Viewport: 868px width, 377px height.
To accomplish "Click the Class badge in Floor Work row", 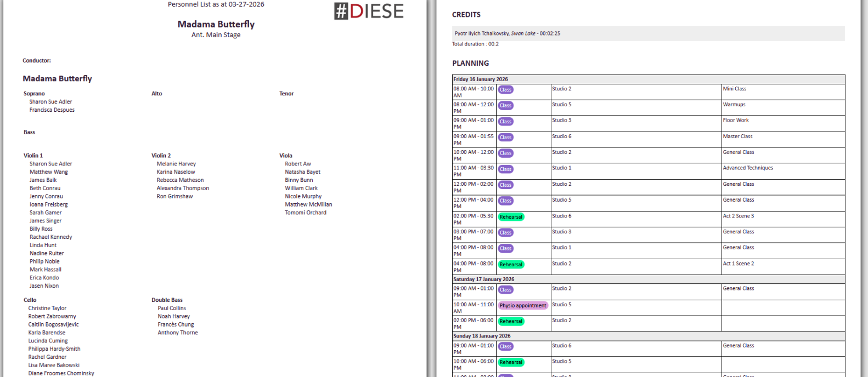I will [x=505, y=122].
